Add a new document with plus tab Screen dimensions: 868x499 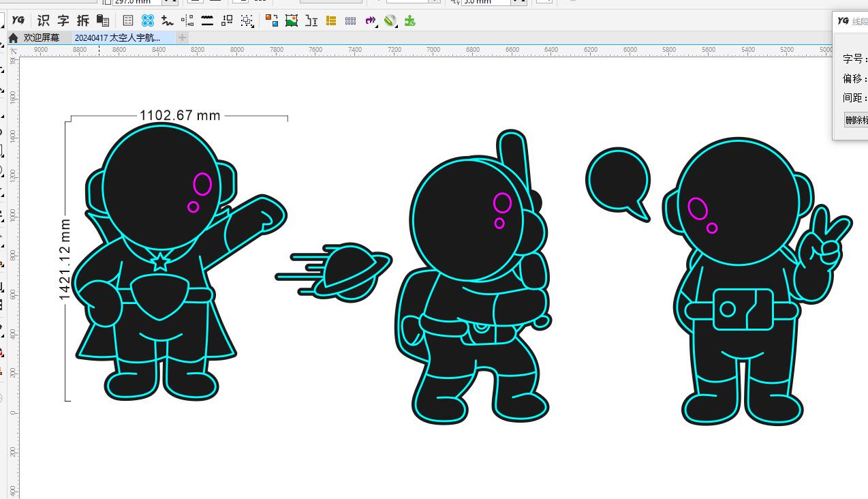[x=182, y=38]
